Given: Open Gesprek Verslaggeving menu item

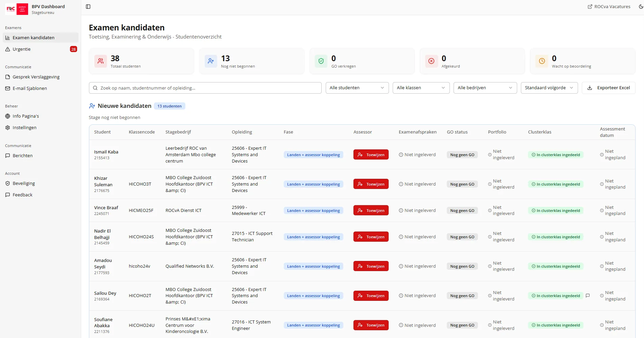Looking at the screenshot, I should 41,77.
